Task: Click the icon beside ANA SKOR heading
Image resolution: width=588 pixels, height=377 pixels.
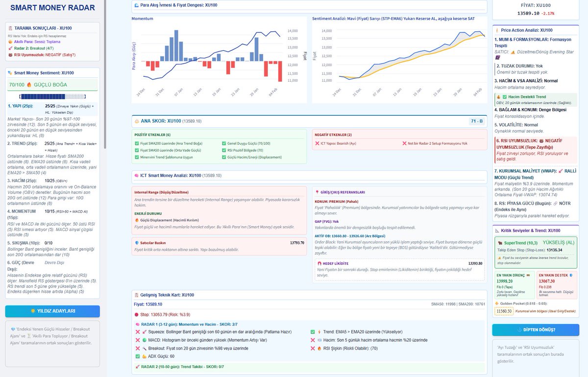Action: 136,120
